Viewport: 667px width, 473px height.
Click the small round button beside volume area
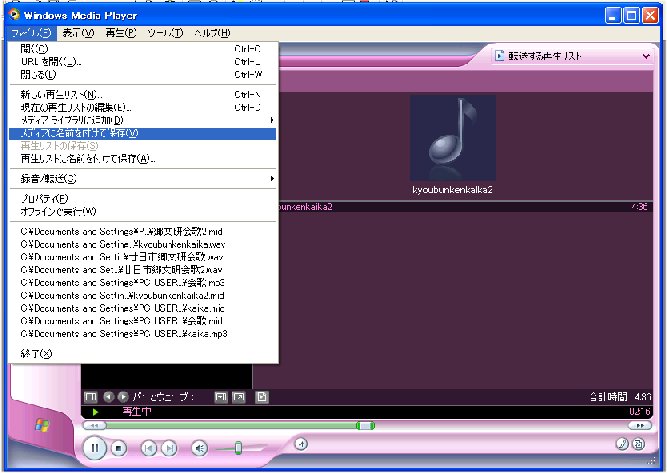pos(301,445)
